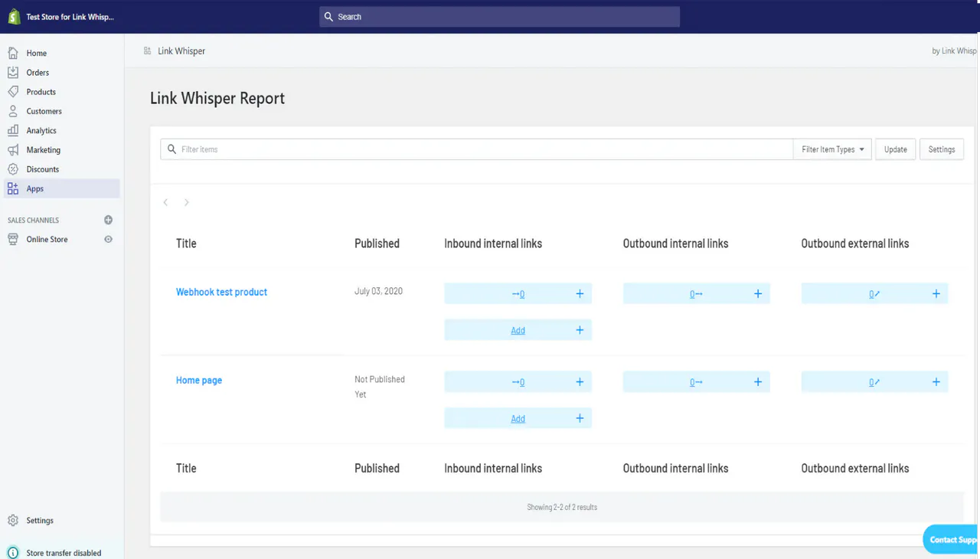This screenshot has height=559, width=980.
Task: Click outbound internal count for Webhook test product
Action: click(x=696, y=294)
